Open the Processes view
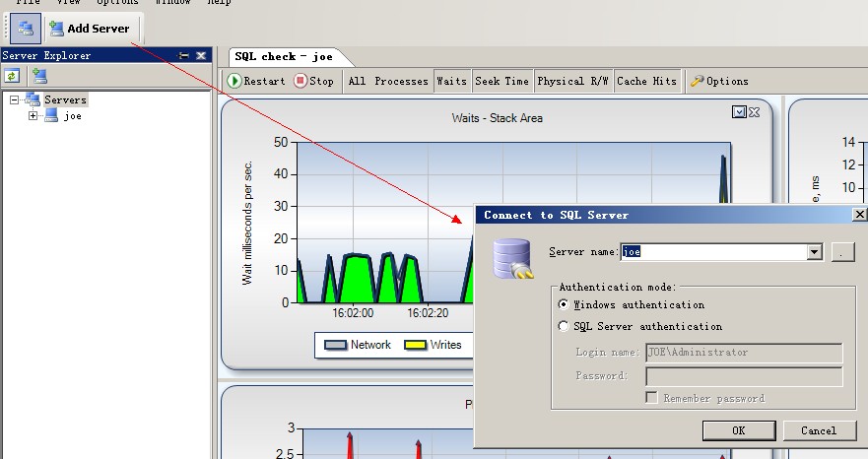This screenshot has height=459, width=868. [401, 81]
